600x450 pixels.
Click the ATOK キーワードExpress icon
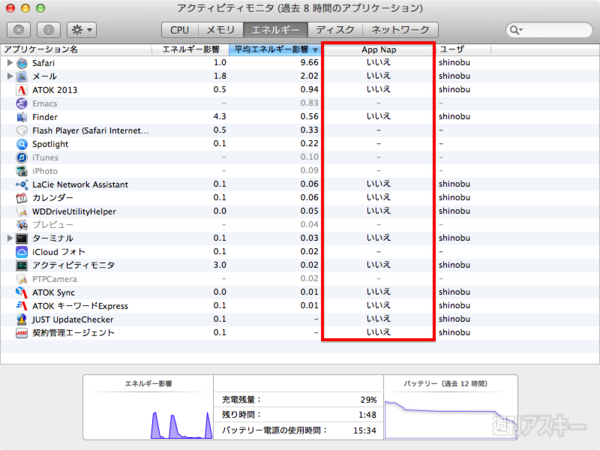22,306
